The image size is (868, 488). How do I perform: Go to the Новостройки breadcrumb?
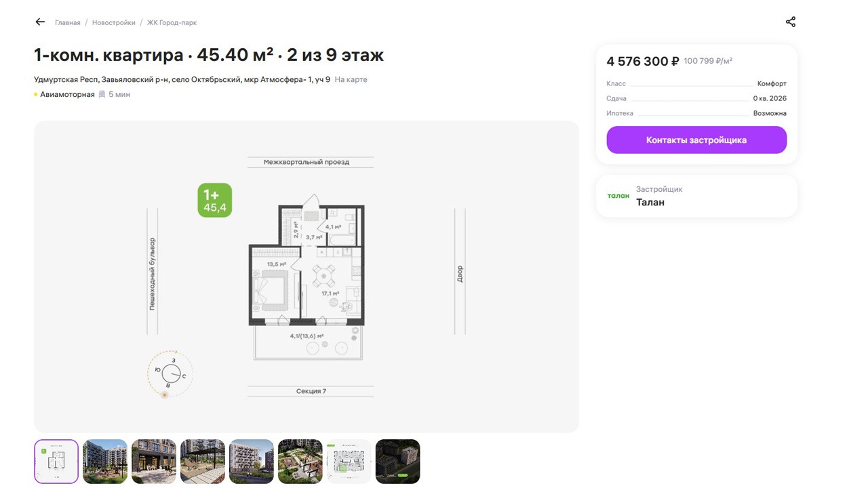(x=114, y=23)
